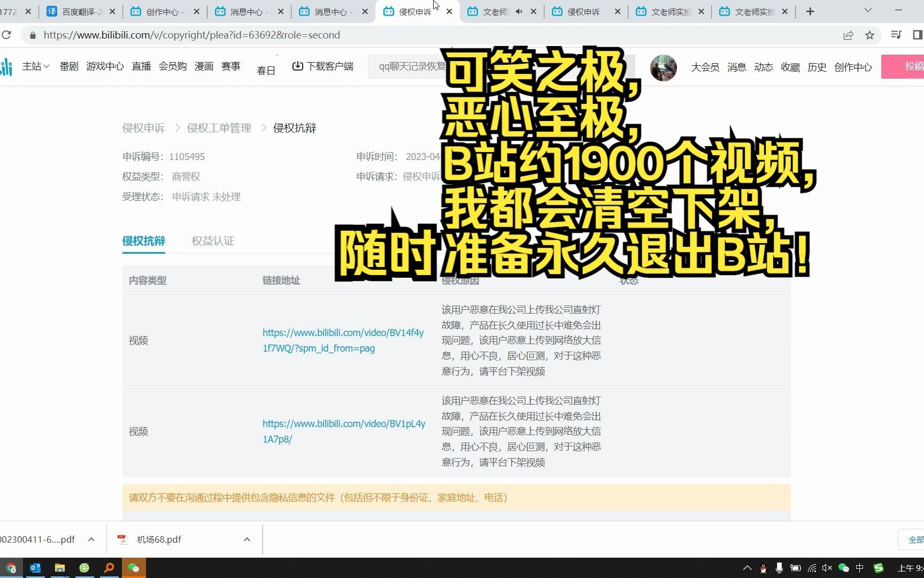
Task: Open the 机场68.pdf downloaded file
Action: [159, 539]
